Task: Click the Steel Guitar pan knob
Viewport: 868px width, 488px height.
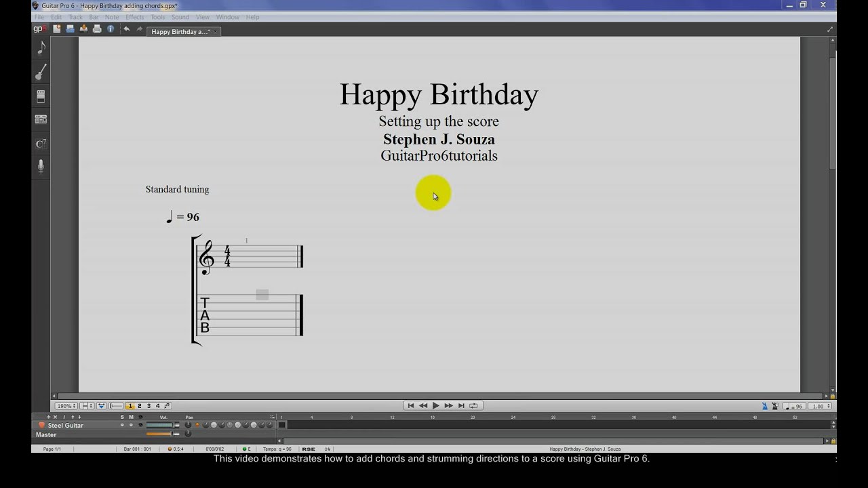Action: pyautogui.click(x=188, y=425)
